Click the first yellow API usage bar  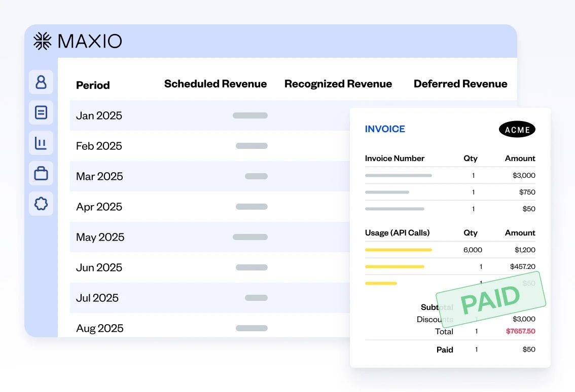(x=398, y=250)
